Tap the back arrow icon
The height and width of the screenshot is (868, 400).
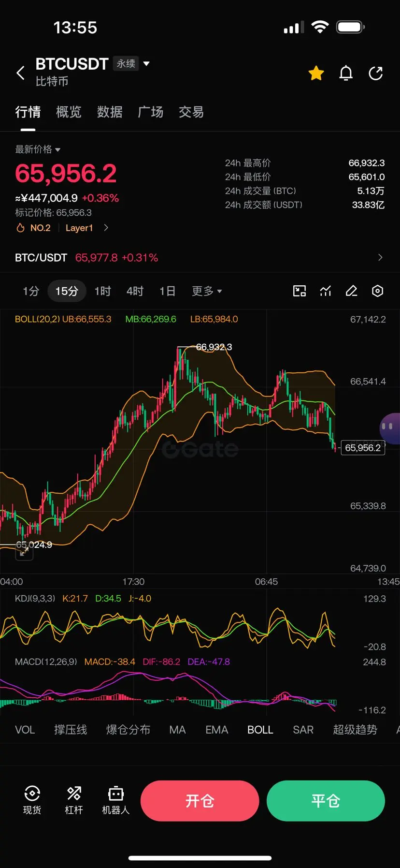click(20, 73)
